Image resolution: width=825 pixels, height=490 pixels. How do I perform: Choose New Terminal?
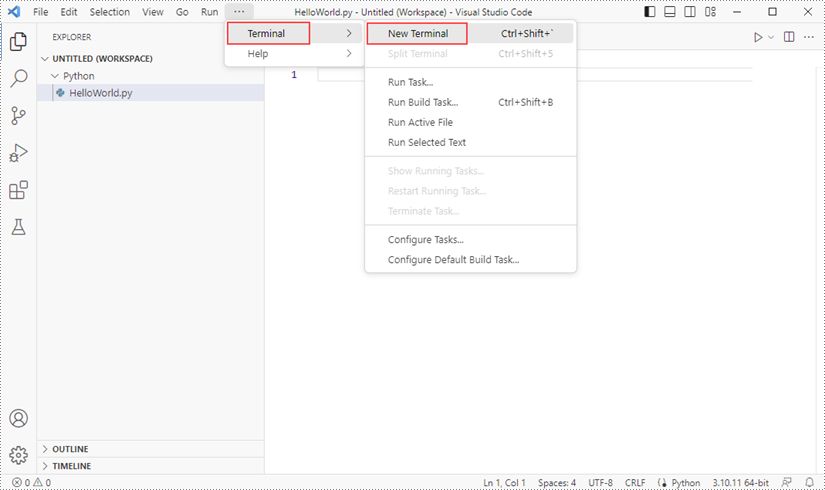[470, 34]
